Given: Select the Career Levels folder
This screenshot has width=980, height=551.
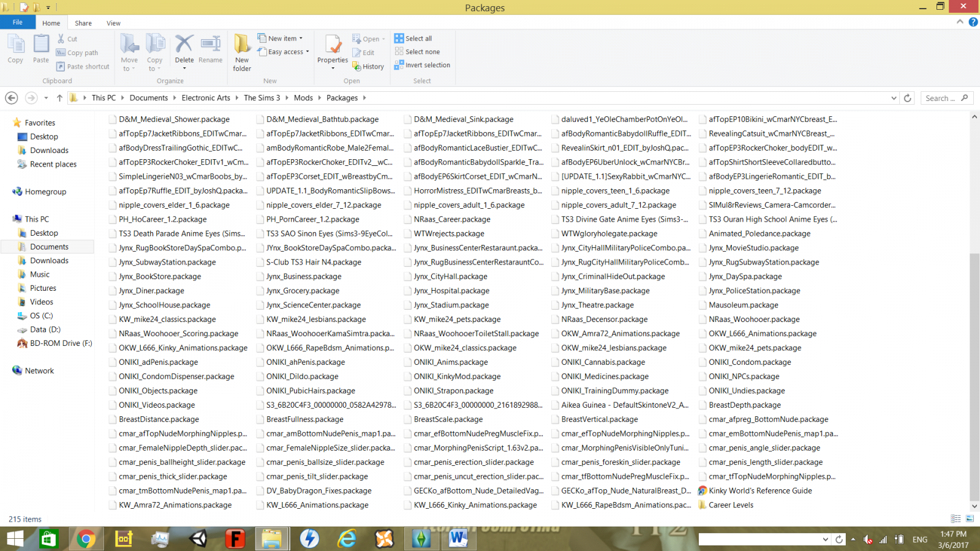Looking at the screenshot, I should tap(731, 505).
